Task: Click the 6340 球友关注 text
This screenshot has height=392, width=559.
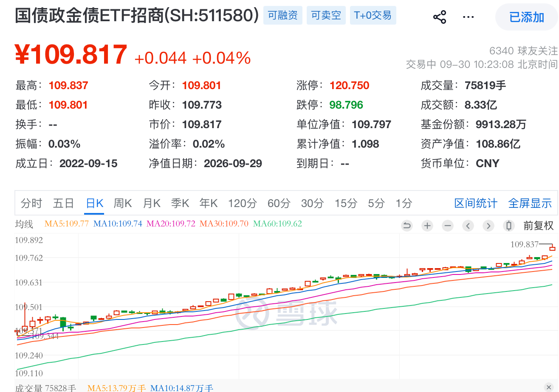Action: (524, 51)
